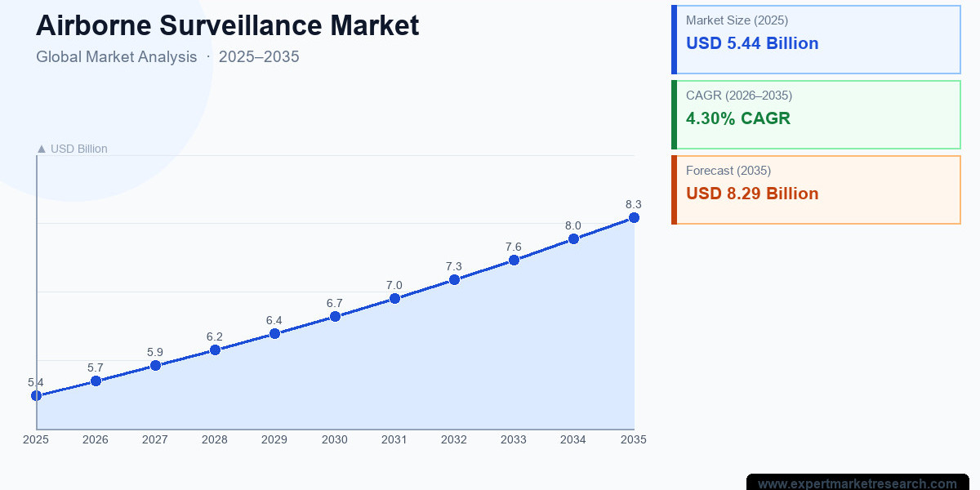The height and width of the screenshot is (490, 980).
Task: Click the 2032 x-axis year label
Action: [x=454, y=439]
